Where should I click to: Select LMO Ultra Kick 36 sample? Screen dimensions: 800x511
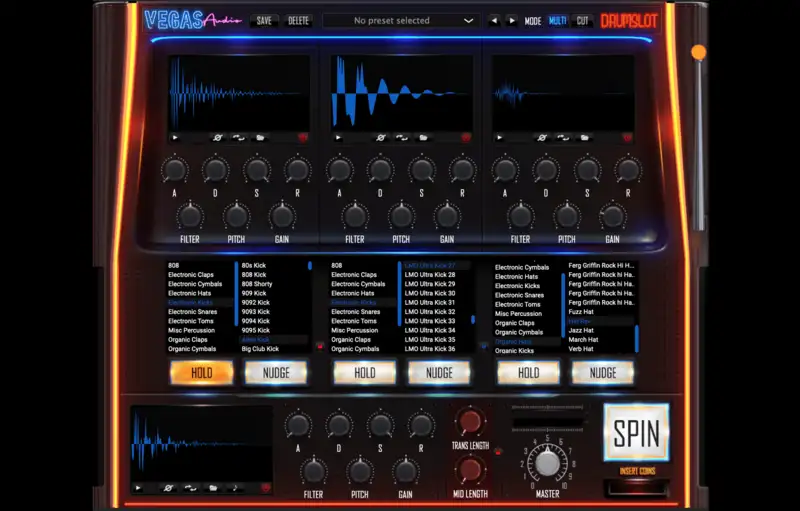(x=430, y=349)
